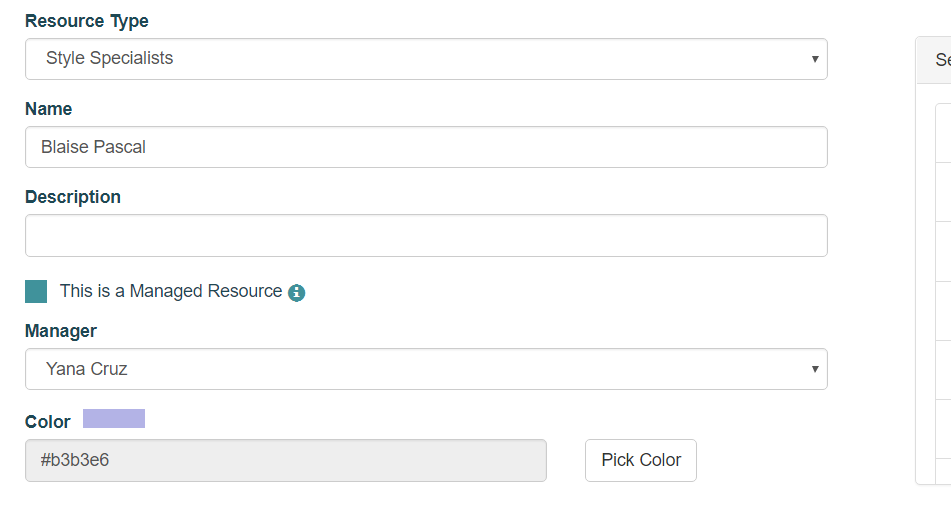Open the Resource Type dropdown showing Style Specialists
Viewport: 951px width, 505px height.
426,59
